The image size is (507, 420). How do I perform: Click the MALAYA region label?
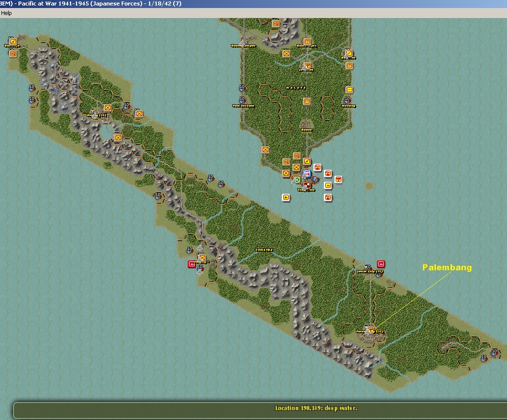(x=296, y=88)
